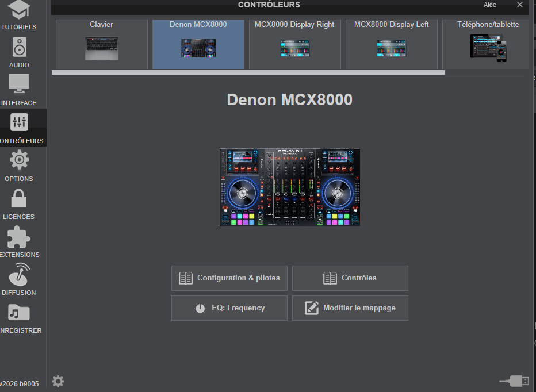536x392 pixels.
Task: Open Options gear icon in sidebar
Action: 19,160
